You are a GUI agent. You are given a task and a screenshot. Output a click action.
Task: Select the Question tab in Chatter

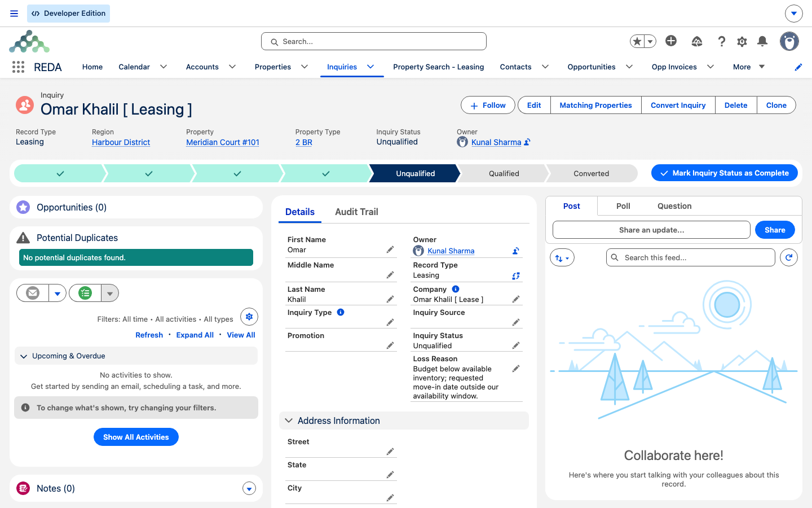674,206
